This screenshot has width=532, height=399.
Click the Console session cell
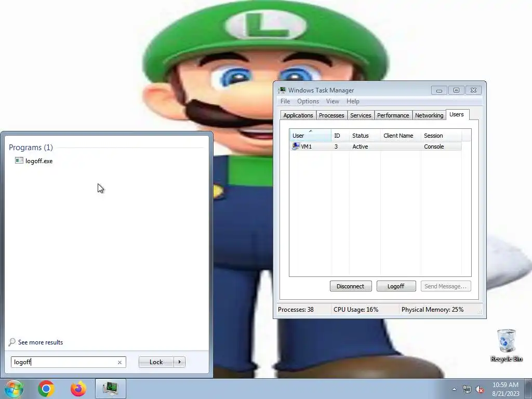click(x=434, y=147)
